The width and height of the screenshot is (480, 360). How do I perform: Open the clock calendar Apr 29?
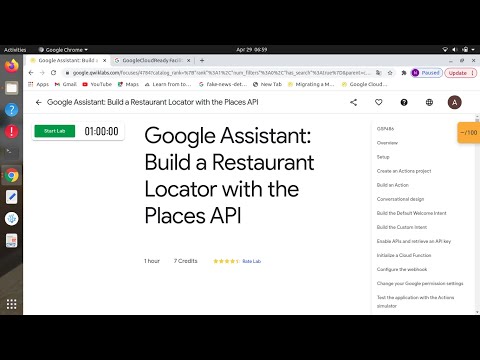coord(252,50)
